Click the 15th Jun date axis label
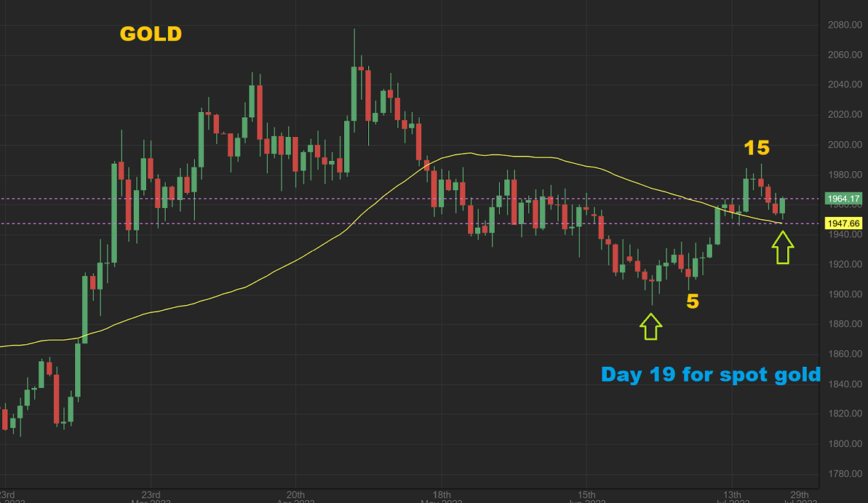 click(x=586, y=497)
